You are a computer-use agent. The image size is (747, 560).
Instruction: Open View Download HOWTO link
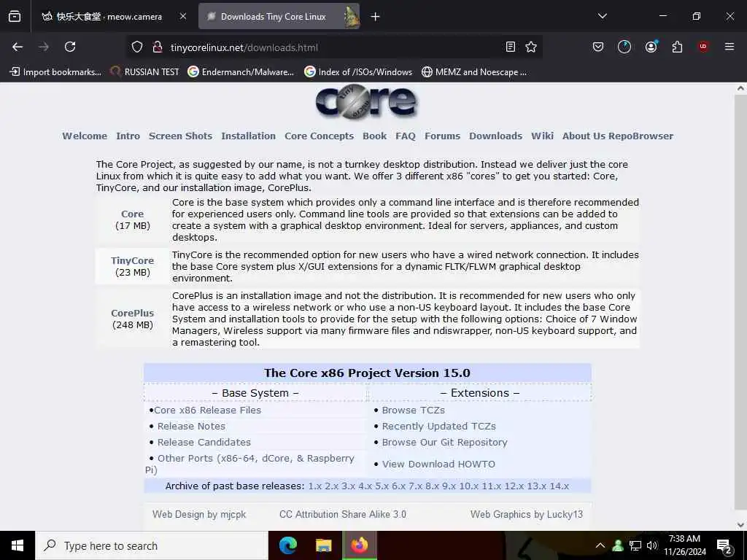pyautogui.click(x=438, y=464)
